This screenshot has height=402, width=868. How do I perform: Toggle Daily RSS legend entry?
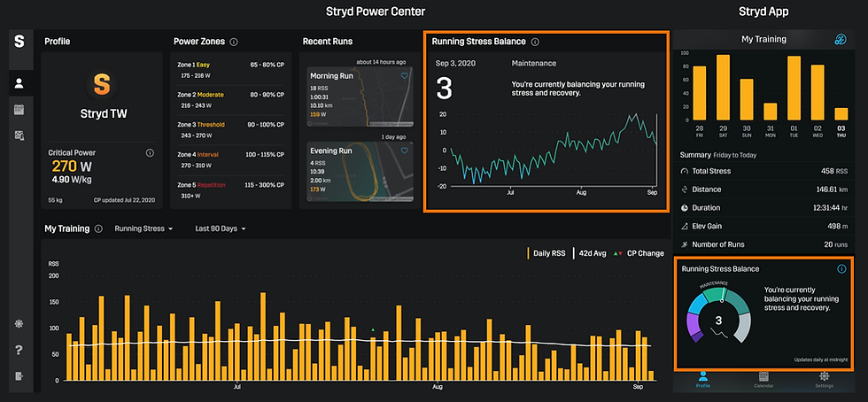[x=546, y=253]
